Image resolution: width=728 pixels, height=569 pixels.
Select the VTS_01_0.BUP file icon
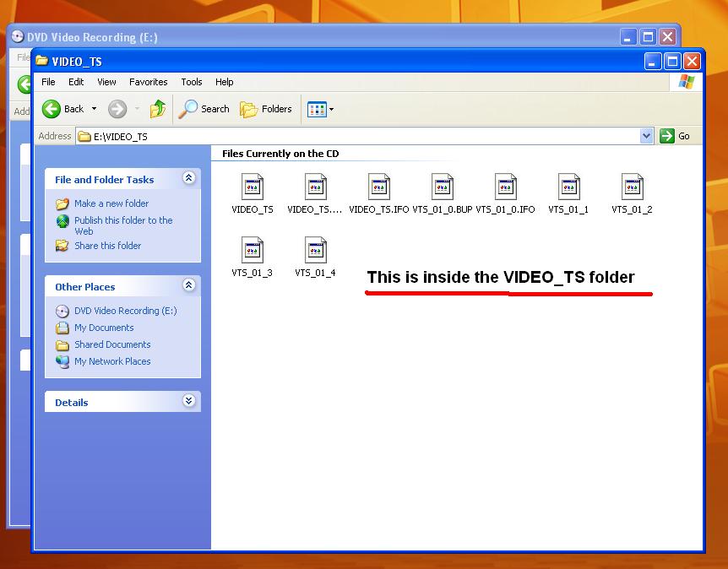[x=442, y=187]
